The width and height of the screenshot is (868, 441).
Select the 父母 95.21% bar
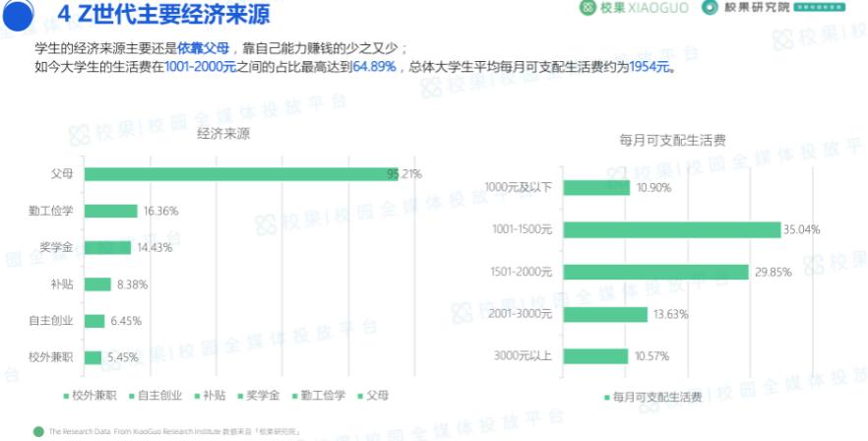[x=241, y=174]
